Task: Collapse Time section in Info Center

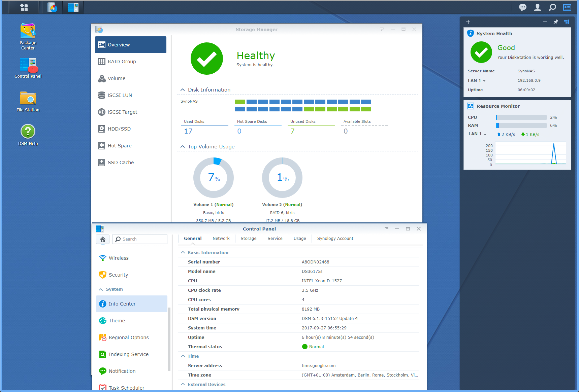Action: [x=183, y=356]
